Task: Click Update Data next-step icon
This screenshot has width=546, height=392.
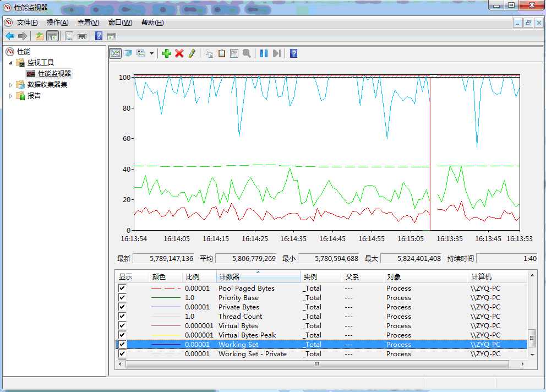Action: click(x=277, y=53)
